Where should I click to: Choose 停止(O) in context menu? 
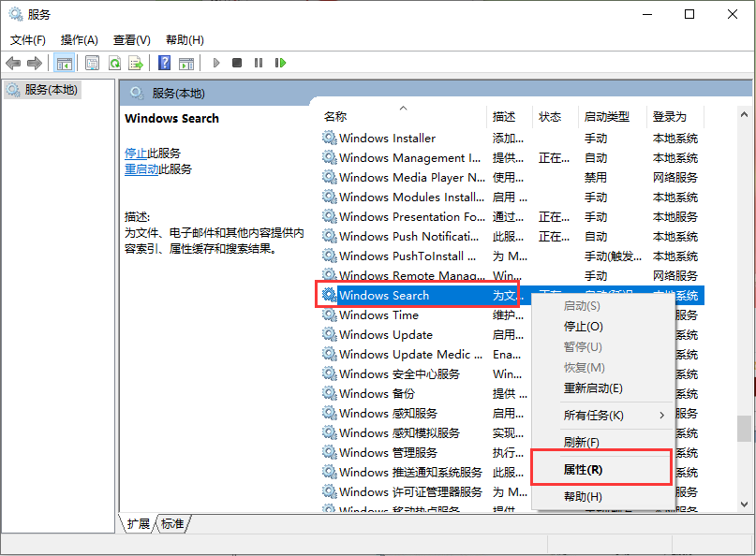click(602, 327)
